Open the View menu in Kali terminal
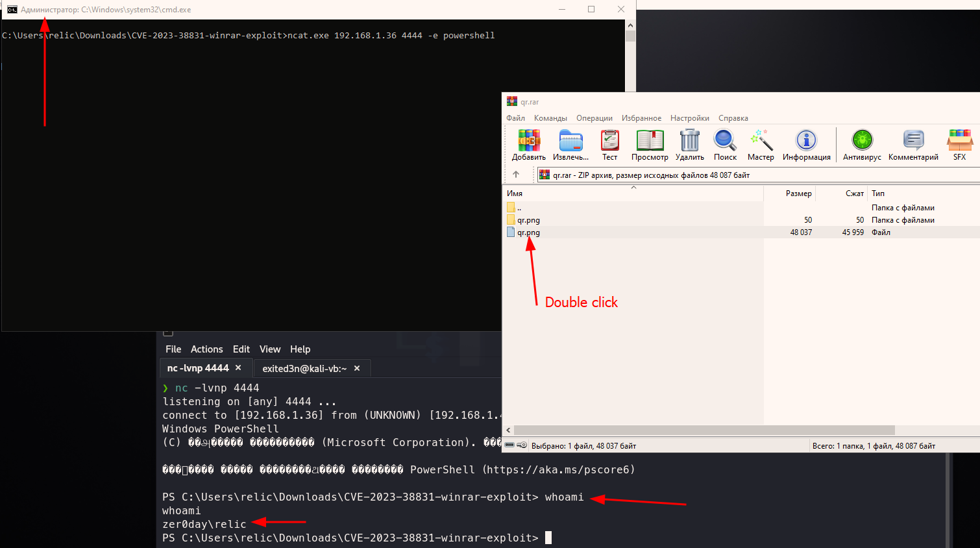980x548 pixels. tap(270, 349)
